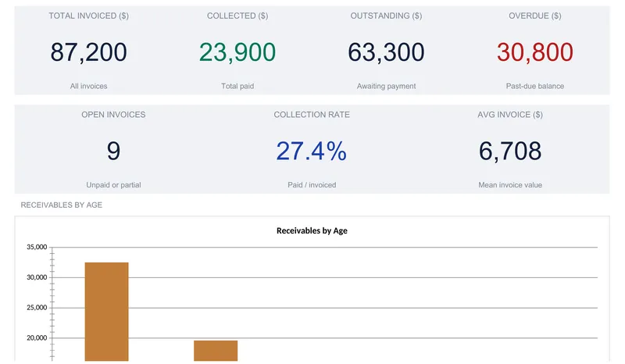Select the Open Invoices count 9

[x=113, y=151]
